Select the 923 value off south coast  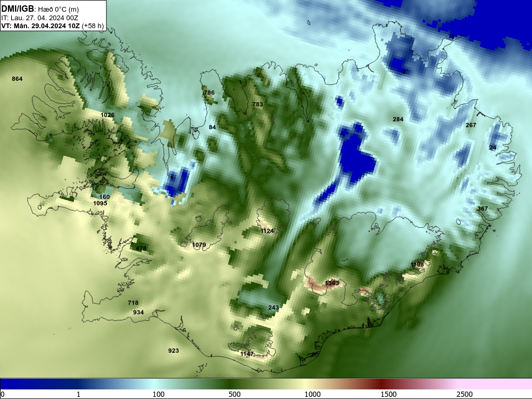coord(173,351)
